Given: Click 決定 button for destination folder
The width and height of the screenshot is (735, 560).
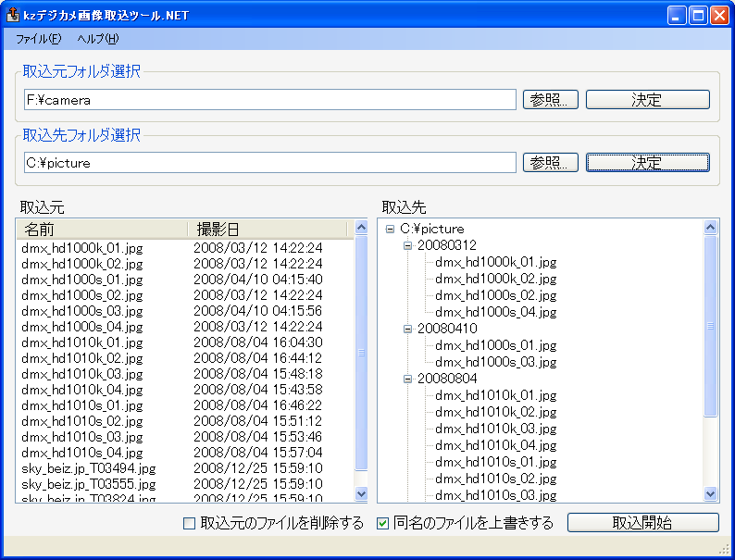Looking at the screenshot, I should click(x=647, y=163).
